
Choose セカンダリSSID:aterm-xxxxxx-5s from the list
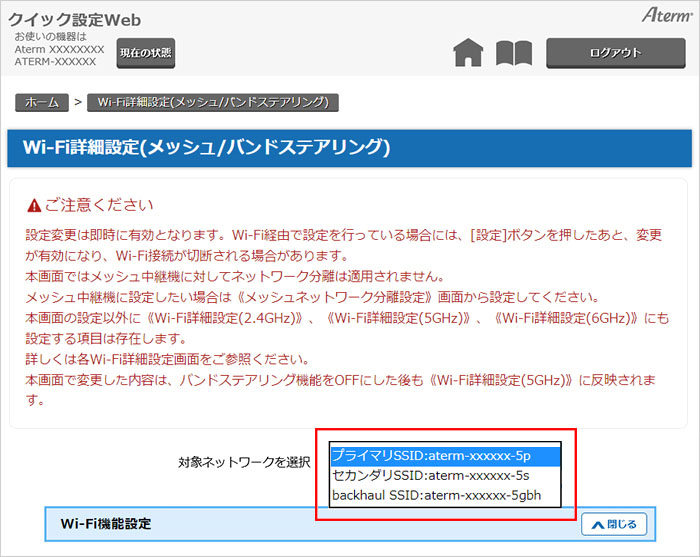pyautogui.click(x=431, y=475)
